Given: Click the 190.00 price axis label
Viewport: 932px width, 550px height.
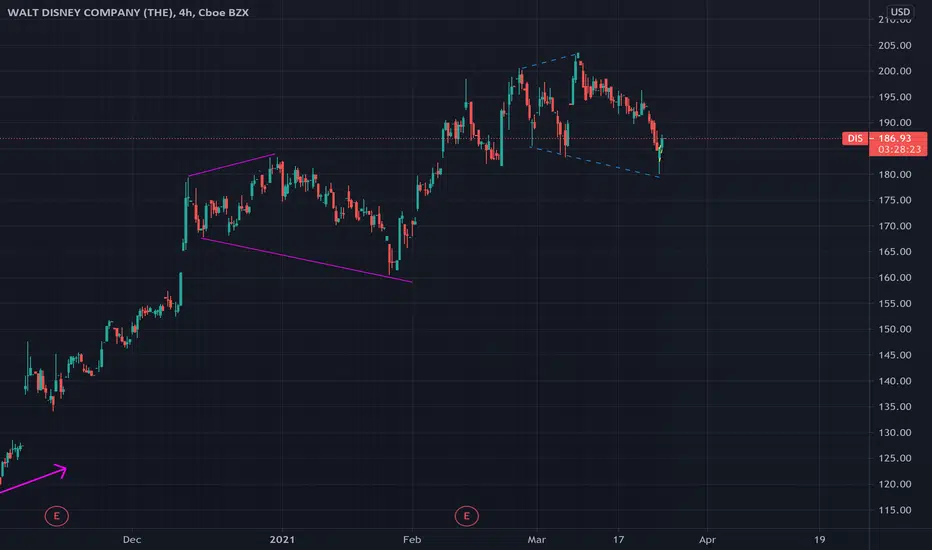Looking at the screenshot, I should tap(895, 122).
